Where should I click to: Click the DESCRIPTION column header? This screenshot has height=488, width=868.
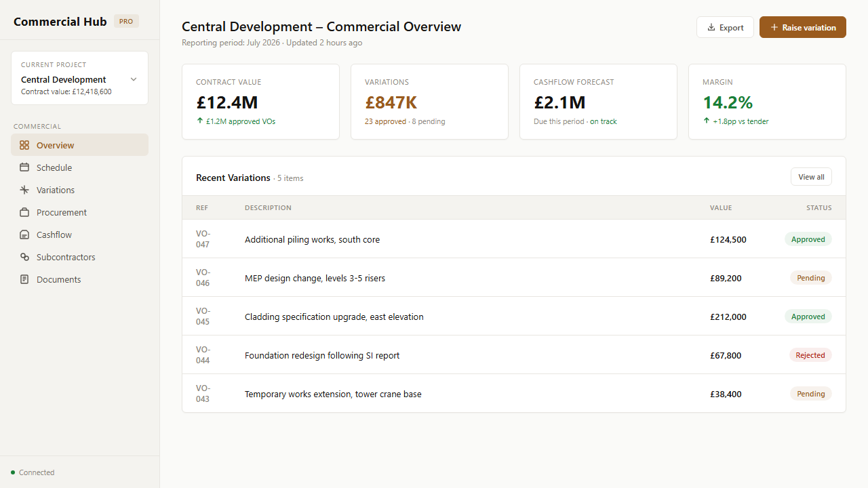pyautogui.click(x=268, y=207)
